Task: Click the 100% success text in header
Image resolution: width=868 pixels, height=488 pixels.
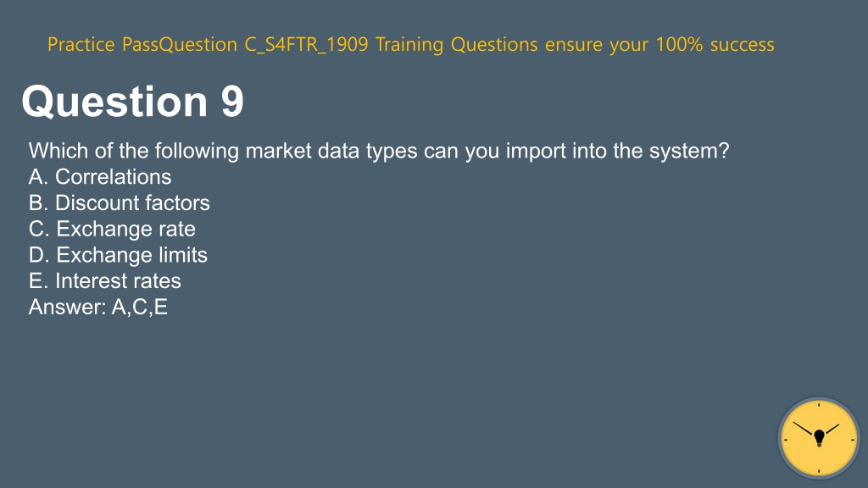Action: [715, 44]
